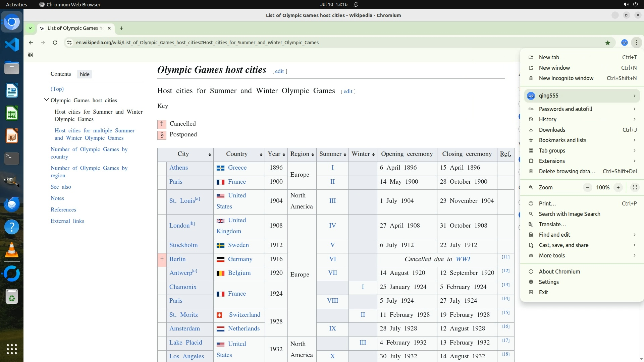Collapse Olympic Games host cities contents section
This screenshot has width=644, height=362.
coord(47,100)
